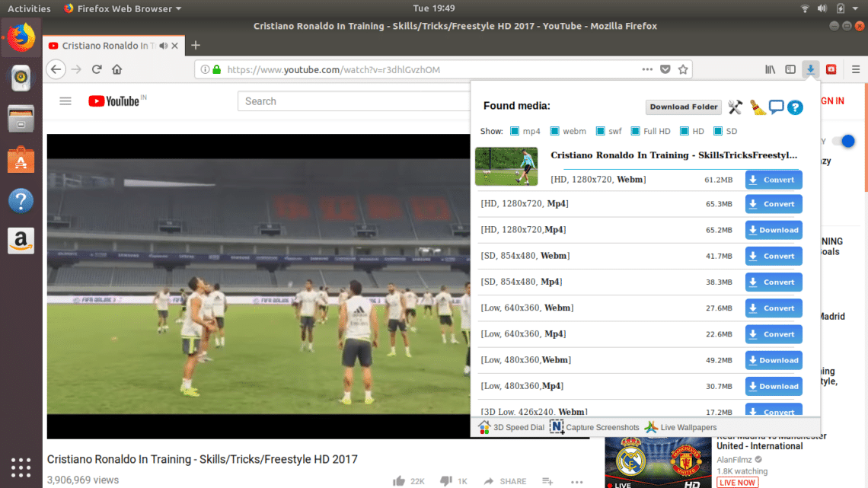Viewport: 868px width, 488px height.
Task: Download the Low 480x360 Webm 49.2MB
Action: pyautogui.click(x=774, y=359)
